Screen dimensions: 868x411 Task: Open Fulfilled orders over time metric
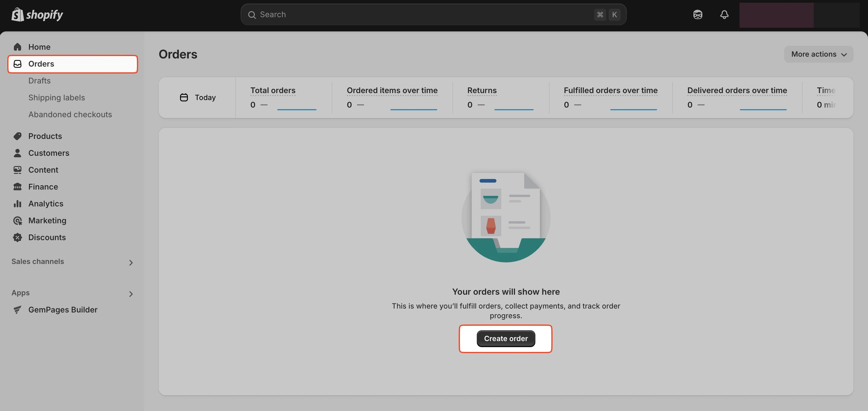(x=610, y=98)
